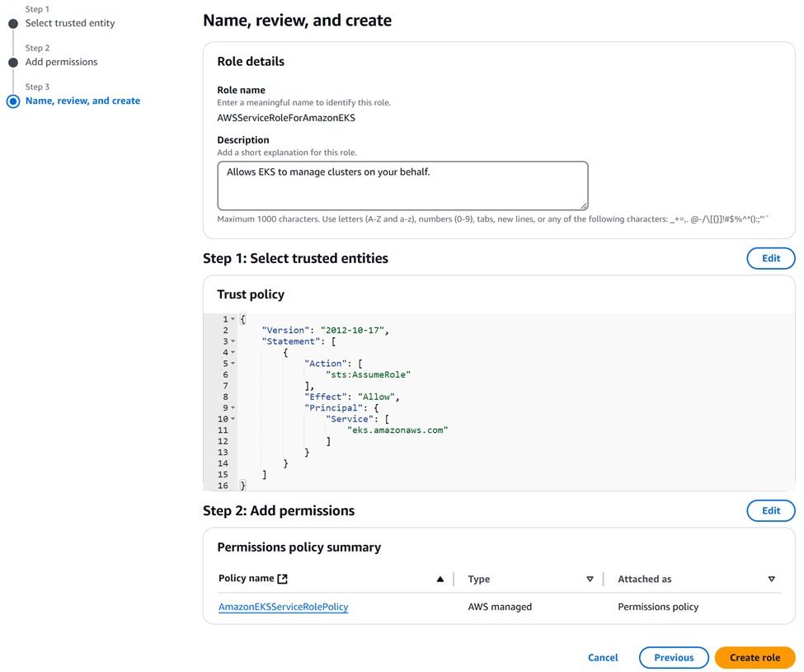Edit Step 2 permissions
Viewport: 804px width, 672px height.
point(771,510)
